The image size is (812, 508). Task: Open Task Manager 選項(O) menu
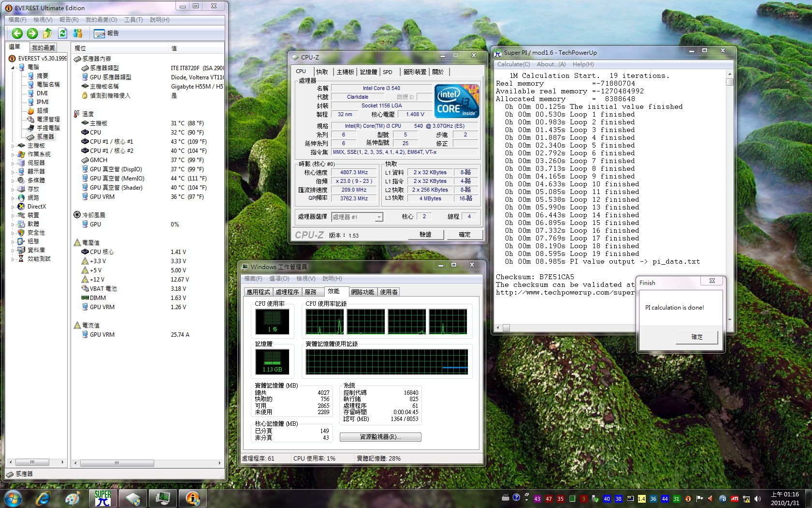click(x=279, y=279)
